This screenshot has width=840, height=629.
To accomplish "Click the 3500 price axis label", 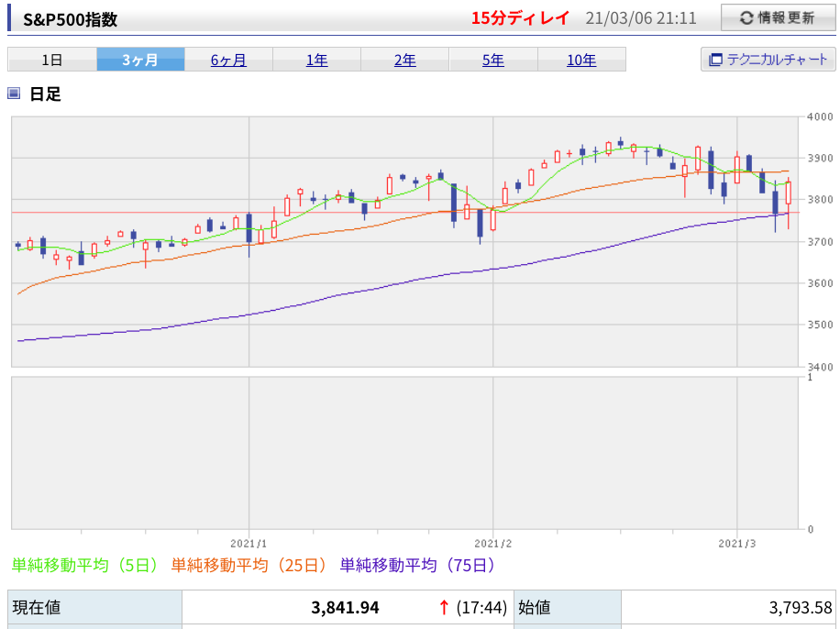I will pos(820,325).
